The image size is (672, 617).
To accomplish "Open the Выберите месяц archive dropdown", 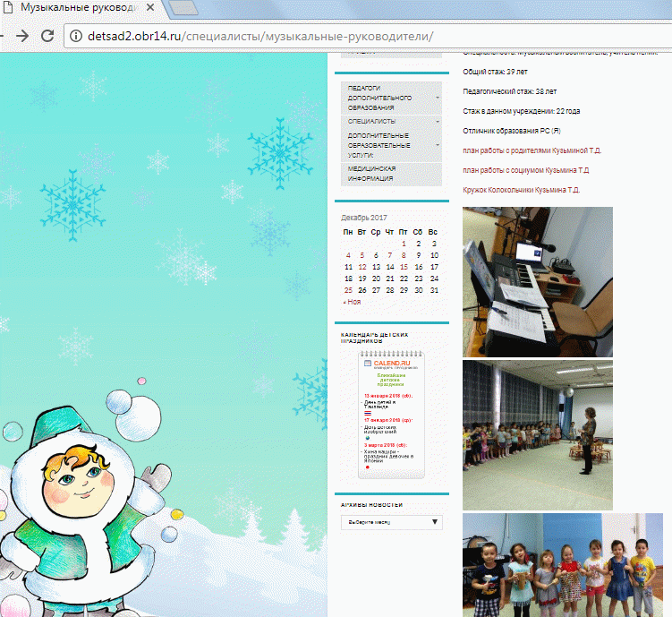I will click(392, 522).
